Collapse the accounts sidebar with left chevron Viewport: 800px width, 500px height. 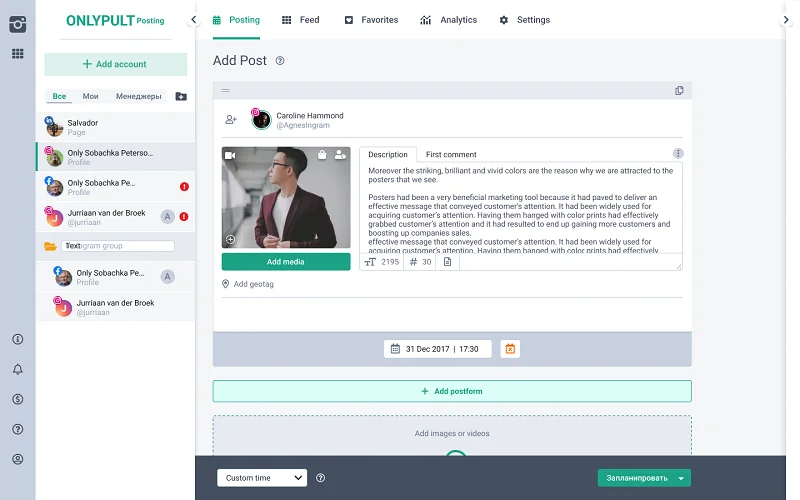[193, 20]
